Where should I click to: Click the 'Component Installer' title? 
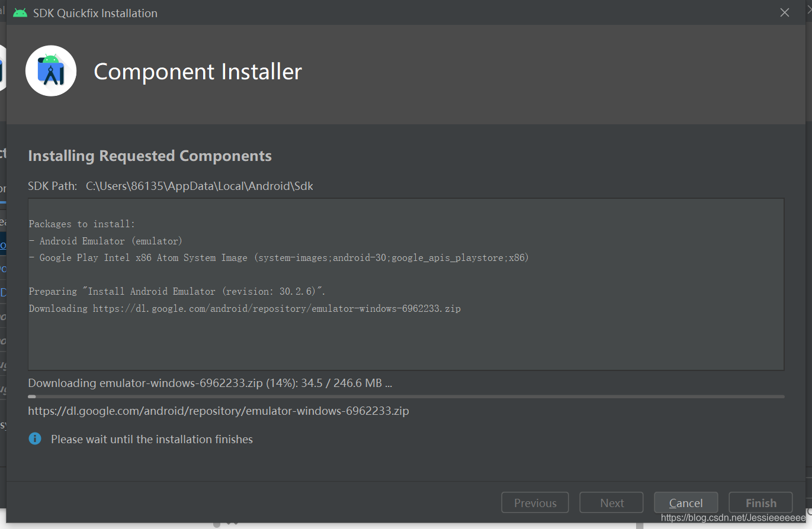[x=198, y=72]
